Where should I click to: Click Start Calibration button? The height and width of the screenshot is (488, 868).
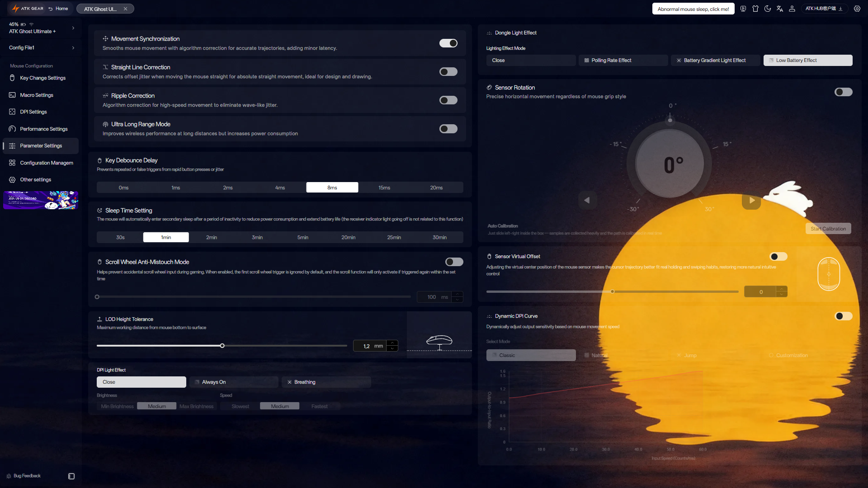coord(828,229)
